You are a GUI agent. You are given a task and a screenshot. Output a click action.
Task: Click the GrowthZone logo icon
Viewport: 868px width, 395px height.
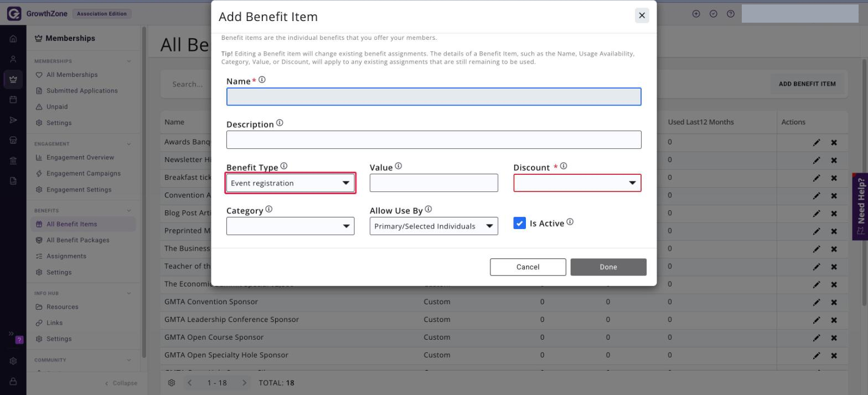[14, 14]
